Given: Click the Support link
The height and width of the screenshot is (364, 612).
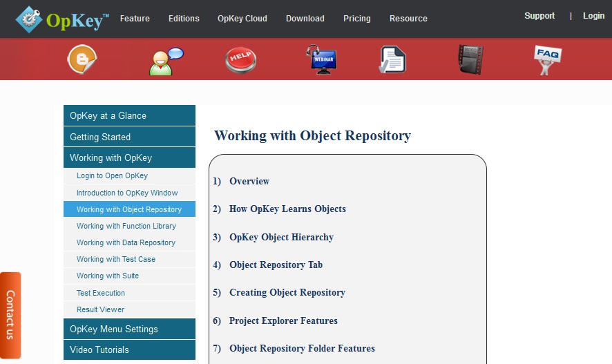Looking at the screenshot, I should click(x=539, y=16).
